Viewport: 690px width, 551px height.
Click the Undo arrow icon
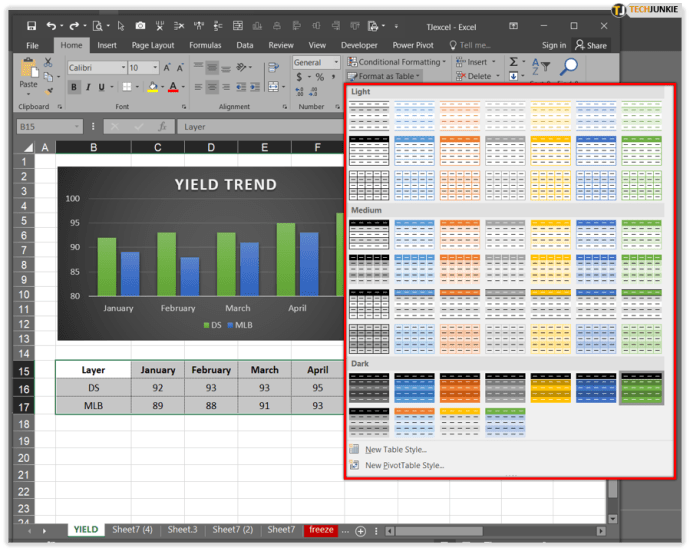pos(51,26)
